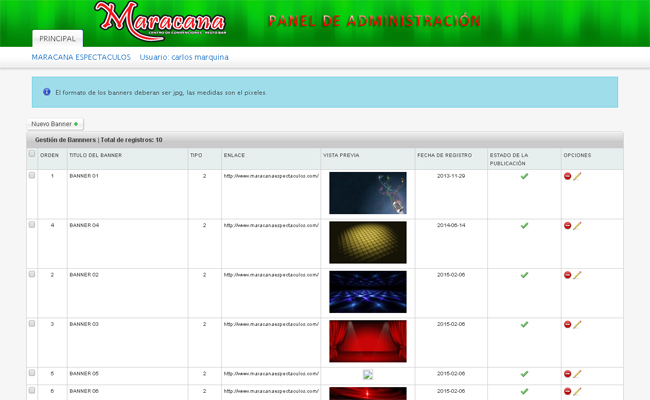
Task: Click the pencil edit icon for BANNER 01
Action: pos(577,176)
